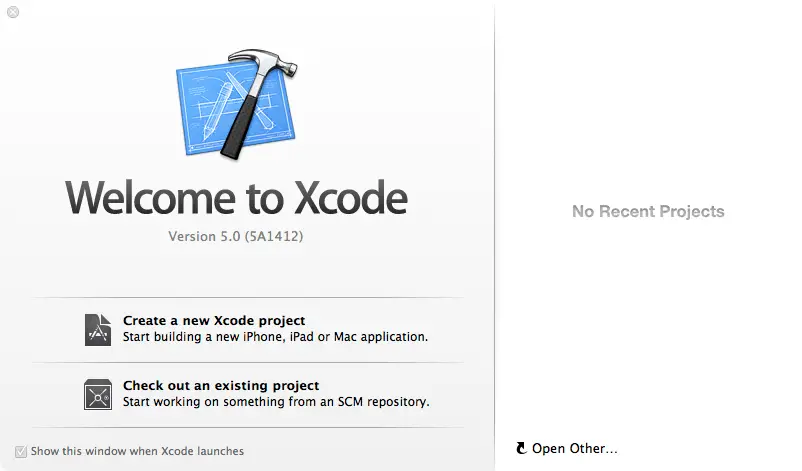The image size is (802, 471).
Task: Click "Open Other…" to browse projects
Action: coord(575,449)
